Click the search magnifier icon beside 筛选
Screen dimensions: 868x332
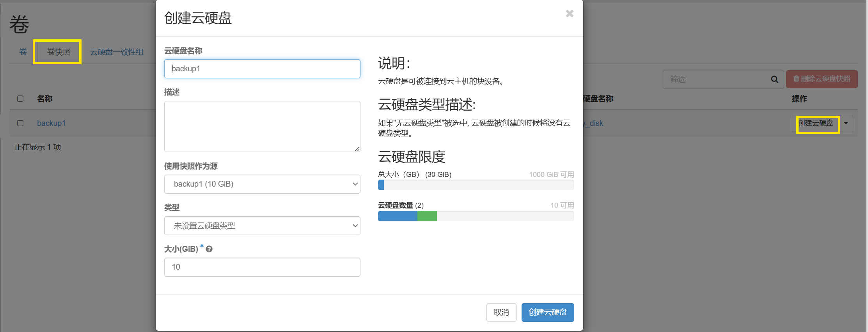pyautogui.click(x=775, y=79)
